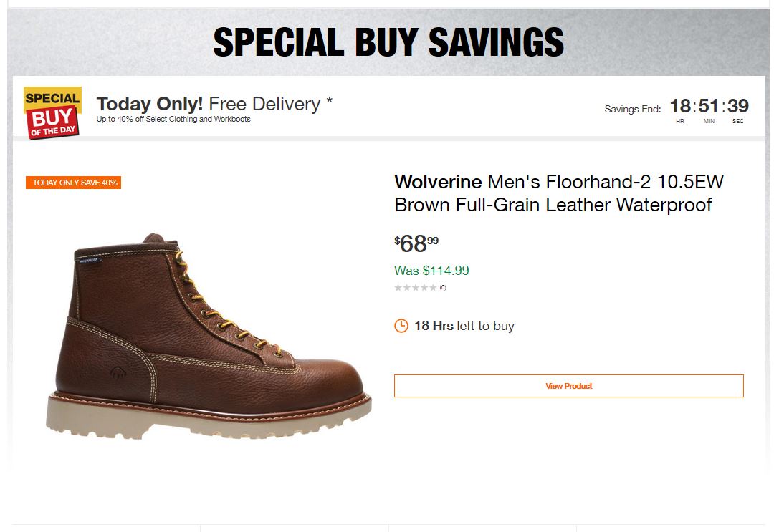Click the 18 Hrs left to buy text

(x=464, y=326)
